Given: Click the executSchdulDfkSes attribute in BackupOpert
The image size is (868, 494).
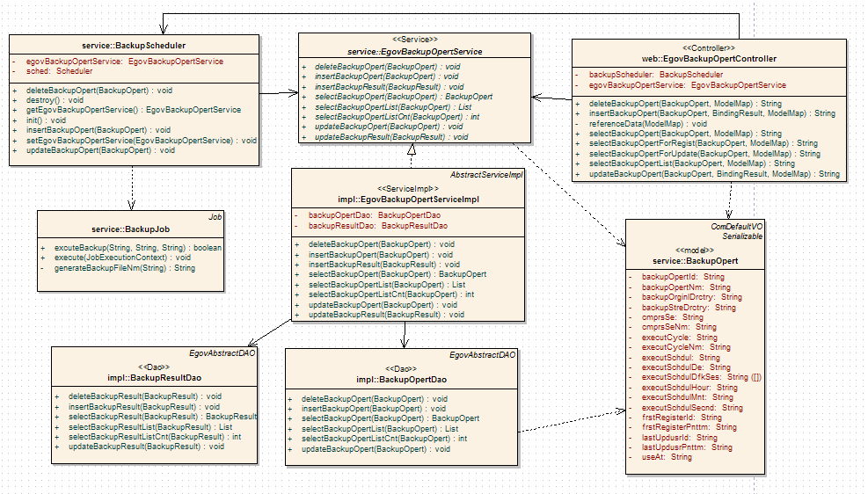Looking at the screenshot, I should (695, 377).
